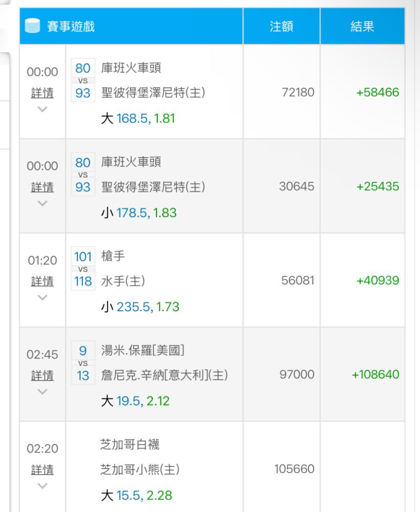Screen dimensions: 420x512
Task: Open 詳情 link for 01:20 bet
Action: 42,282
